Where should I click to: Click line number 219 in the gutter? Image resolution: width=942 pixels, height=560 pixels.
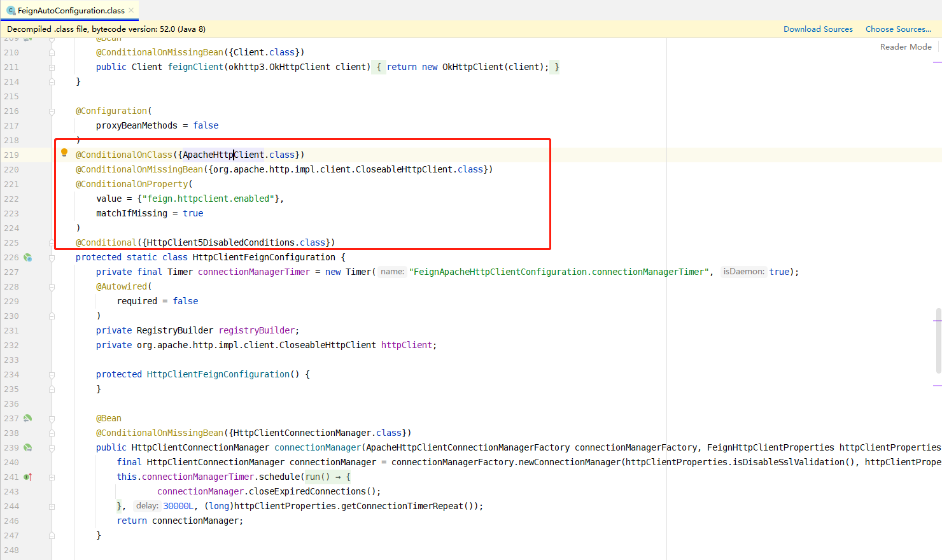point(11,155)
